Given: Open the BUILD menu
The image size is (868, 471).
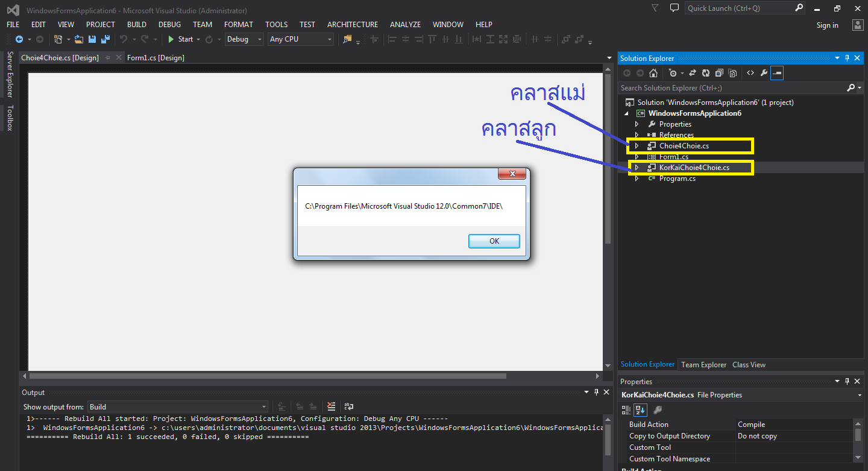Looking at the screenshot, I should [x=137, y=25].
